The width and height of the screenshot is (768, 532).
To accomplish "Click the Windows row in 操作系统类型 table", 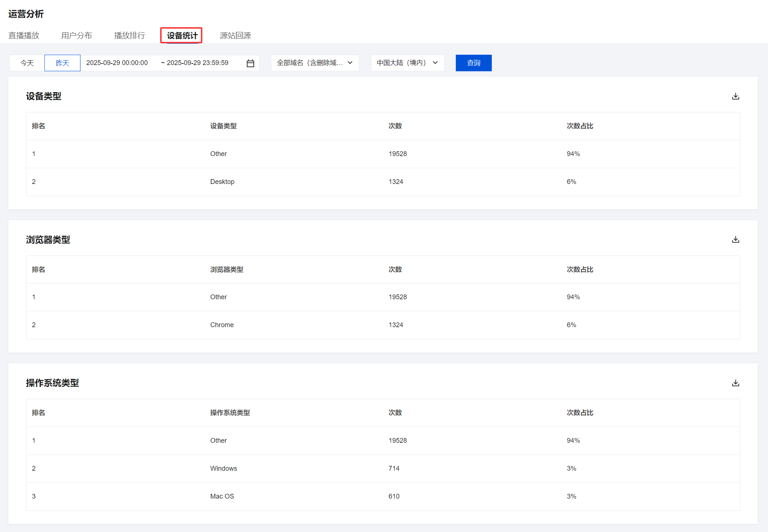I will click(x=223, y=468).
